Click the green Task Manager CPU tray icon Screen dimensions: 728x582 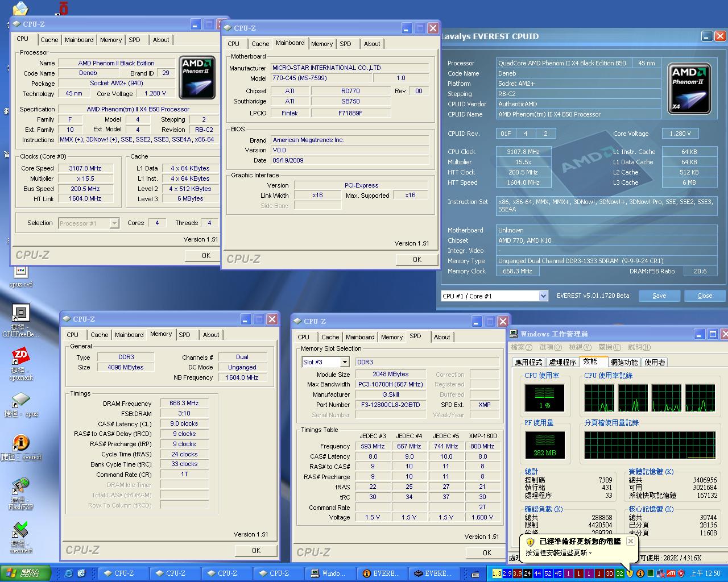(x=650, y=573)
